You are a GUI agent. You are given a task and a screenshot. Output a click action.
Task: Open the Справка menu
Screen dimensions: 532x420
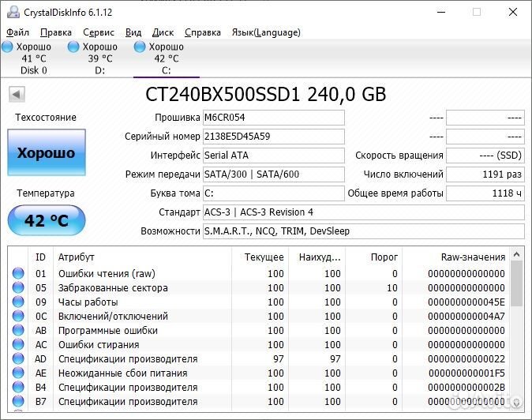tap(203, 32)
